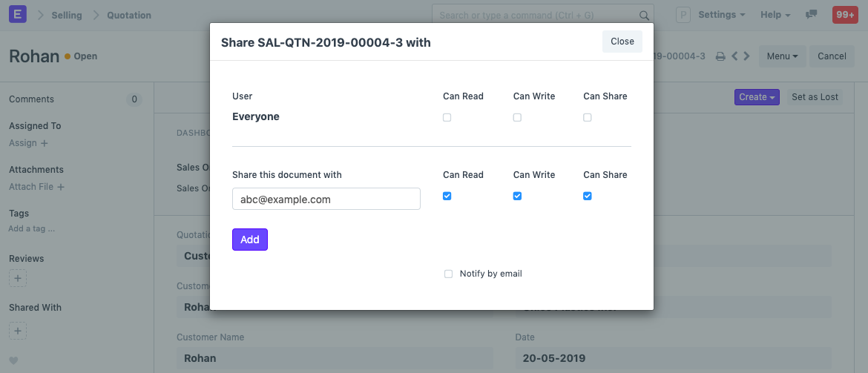868x373 pixels.
Task: Enable Notify by email checkbox
Action: tap(448, 274)
